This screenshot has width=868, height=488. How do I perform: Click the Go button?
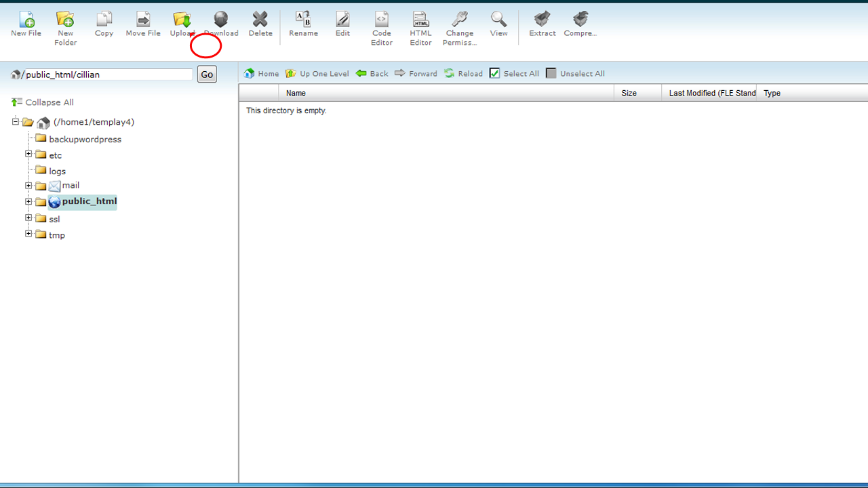point(207,75)
